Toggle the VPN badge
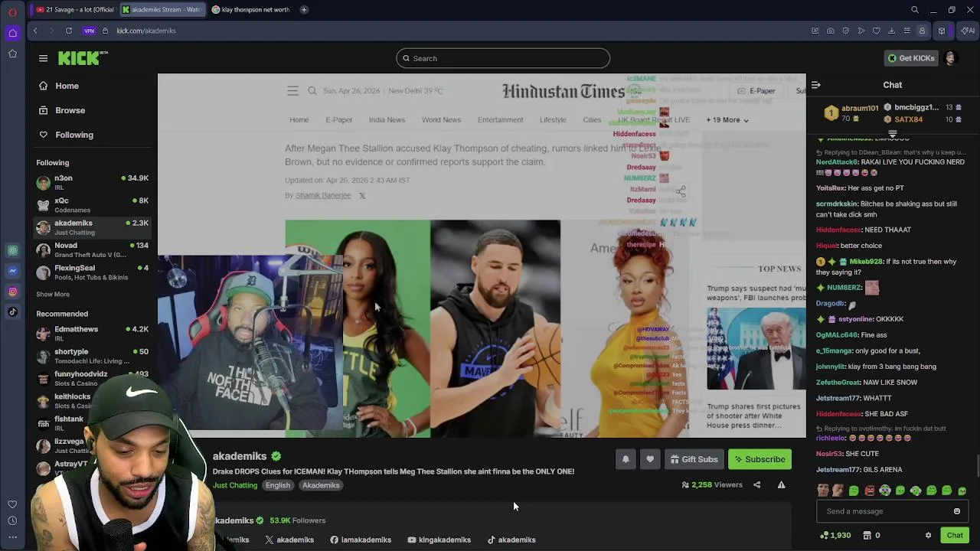This screenshot has height=551, width=980. (x=89, y=31)
